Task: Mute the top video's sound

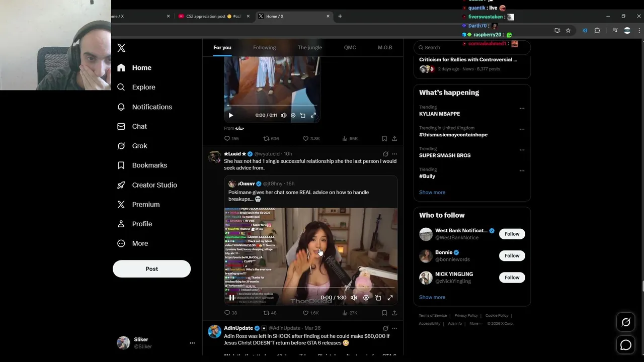Action: (x=284, y=115)
